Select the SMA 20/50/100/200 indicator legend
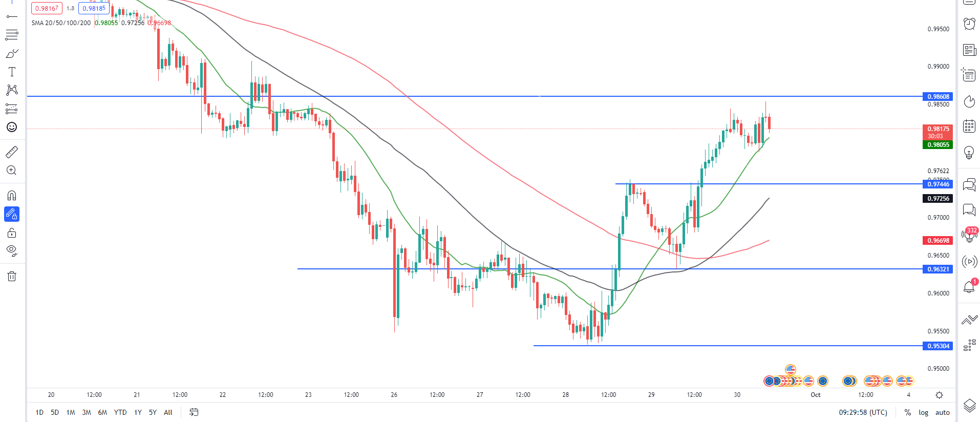Viewport: 980px width, 422px height. [61, 23]
